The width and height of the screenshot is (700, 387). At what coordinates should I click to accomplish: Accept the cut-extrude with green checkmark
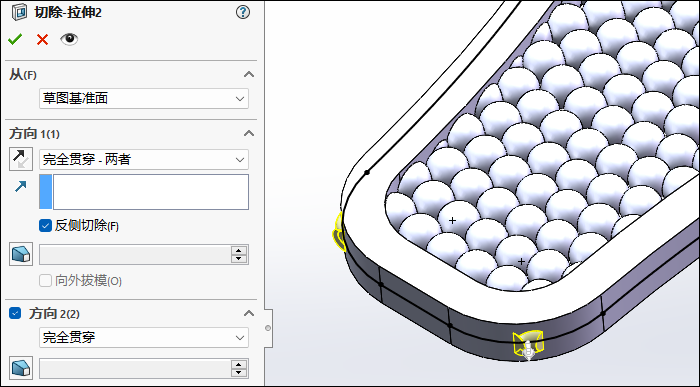pos(15,39)
